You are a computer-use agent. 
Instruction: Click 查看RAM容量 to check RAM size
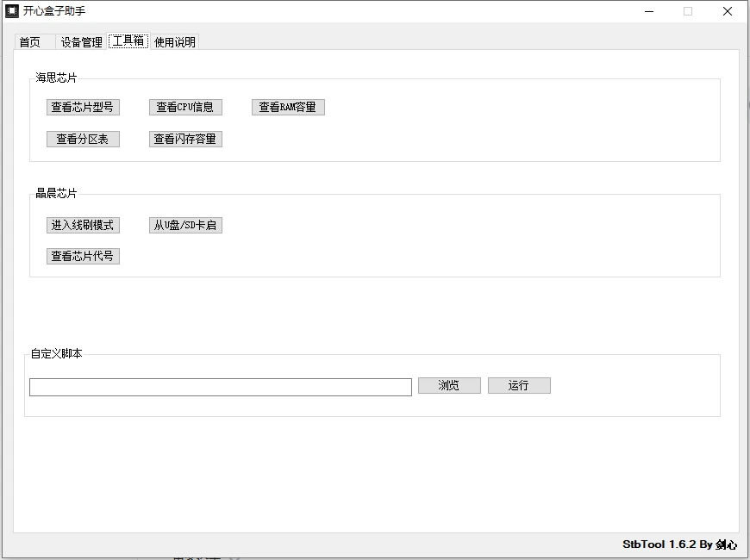288,107
